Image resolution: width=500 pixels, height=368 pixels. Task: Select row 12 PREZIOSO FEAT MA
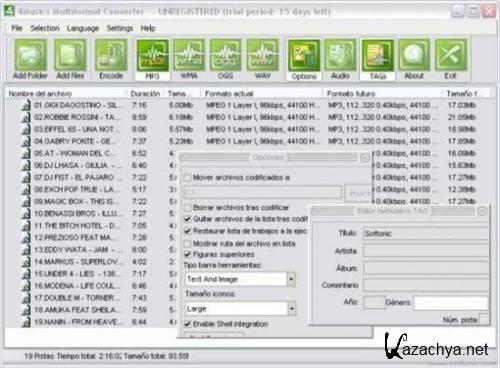tap(74, 238)
